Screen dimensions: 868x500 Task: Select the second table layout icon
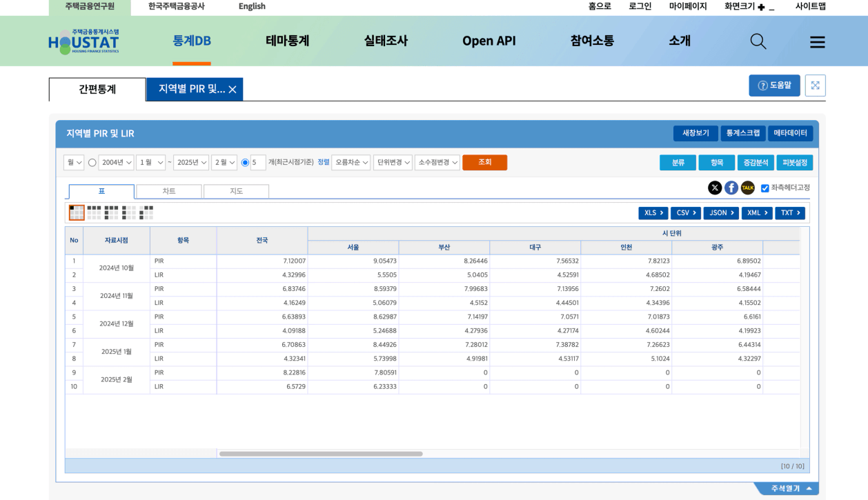click(94, 212)
